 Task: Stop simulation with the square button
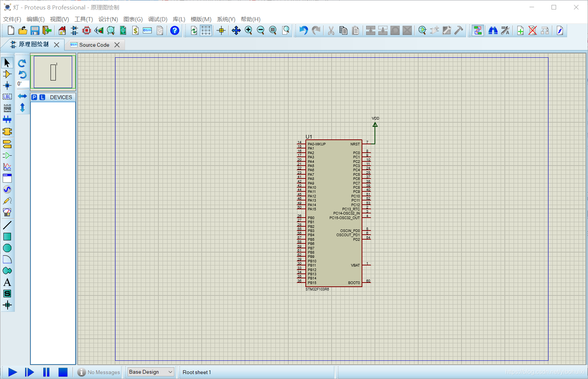[x=63, y=372]
